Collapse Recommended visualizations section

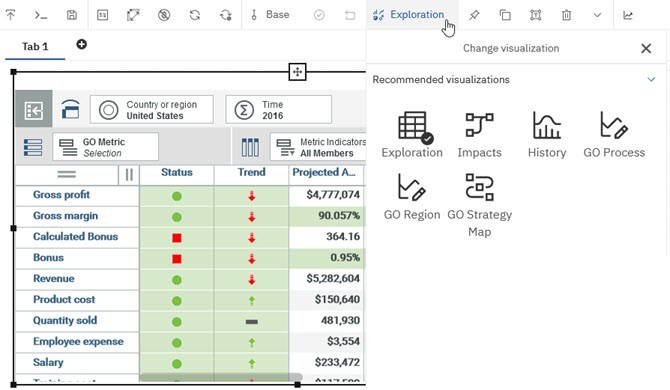651,79
